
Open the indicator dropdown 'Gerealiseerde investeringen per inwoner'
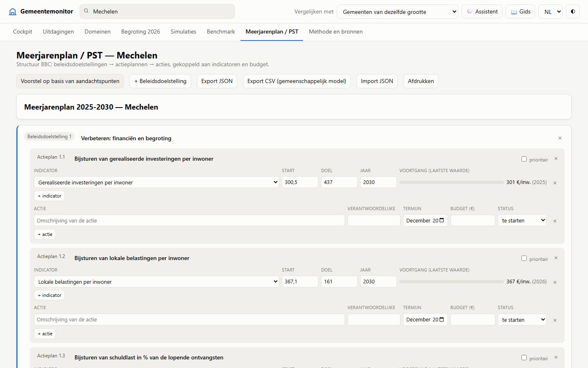(x=156, y=182)
